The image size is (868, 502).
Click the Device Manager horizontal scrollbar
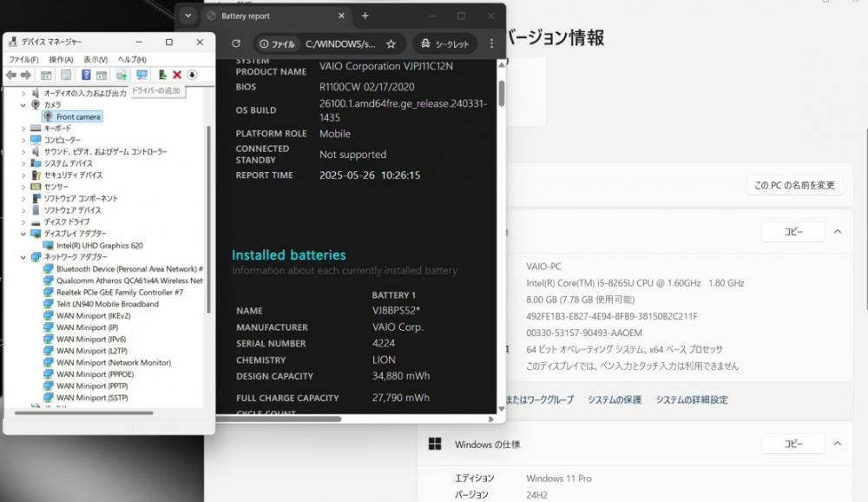click(83, 413)
